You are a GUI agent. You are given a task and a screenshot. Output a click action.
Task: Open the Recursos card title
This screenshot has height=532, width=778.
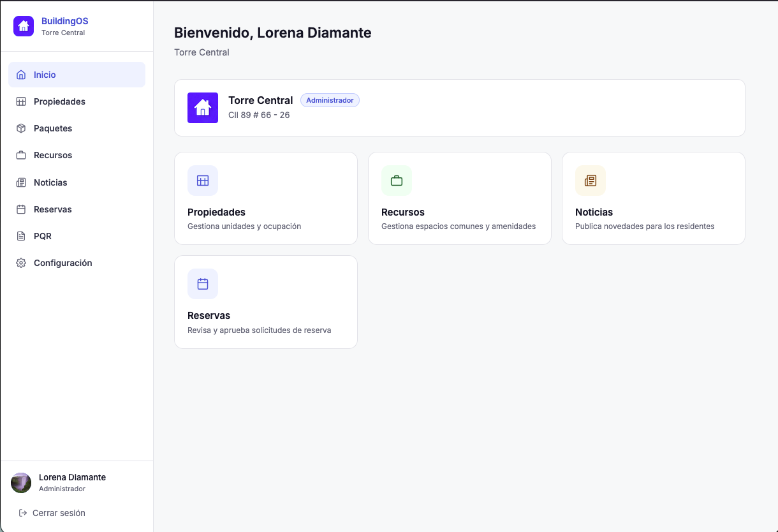pyautogui.click(x=403, y=212)
